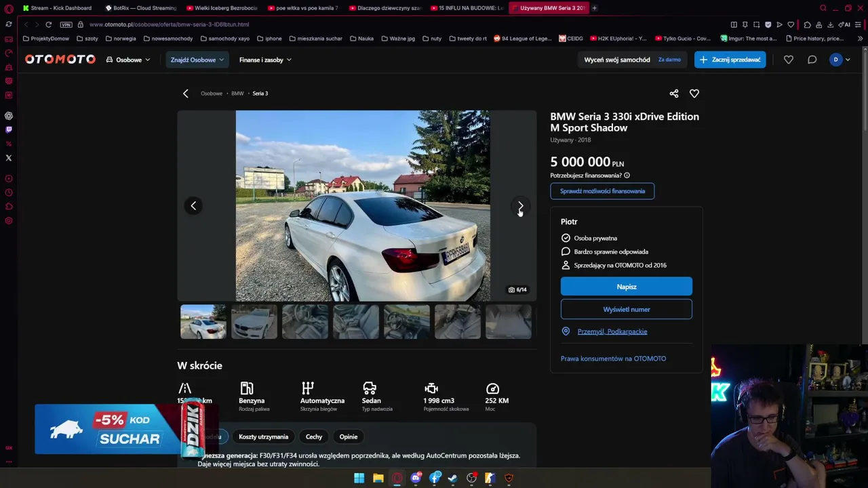Screen dimensions: 868x488
Task: Go to the OTOMOTO home logo
Action: pyautogui.click(x=60, y=60)
